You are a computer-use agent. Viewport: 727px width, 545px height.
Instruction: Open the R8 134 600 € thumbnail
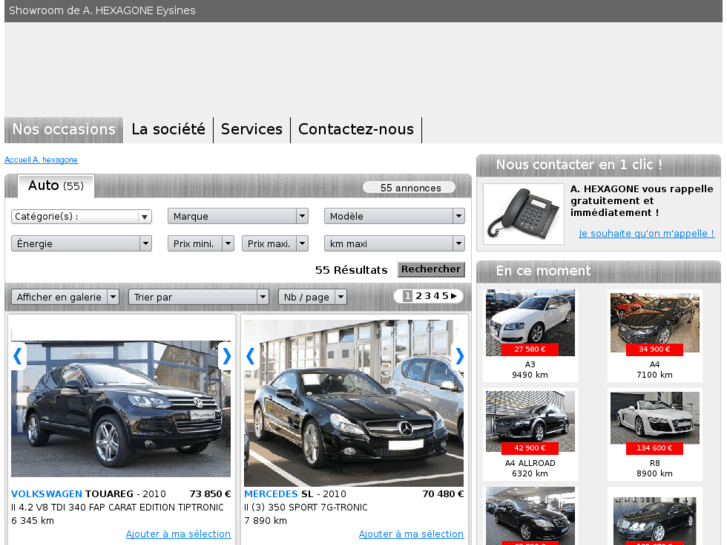[655, 419]
